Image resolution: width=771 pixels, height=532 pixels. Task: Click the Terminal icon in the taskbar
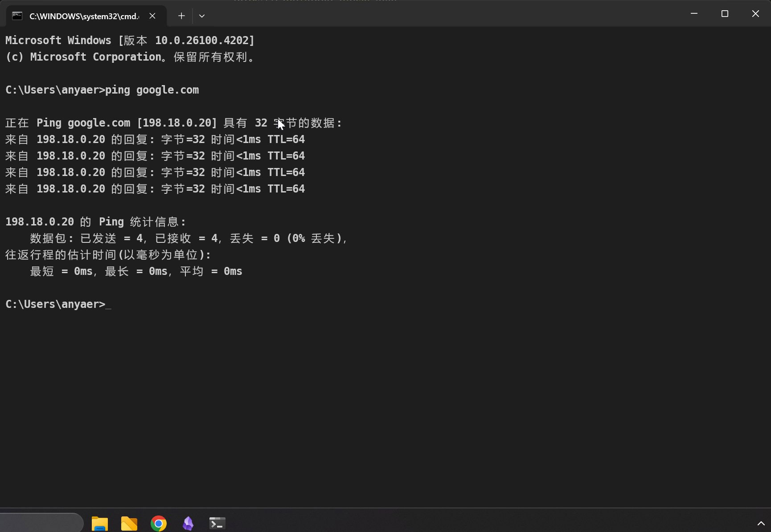pos(217,524)
